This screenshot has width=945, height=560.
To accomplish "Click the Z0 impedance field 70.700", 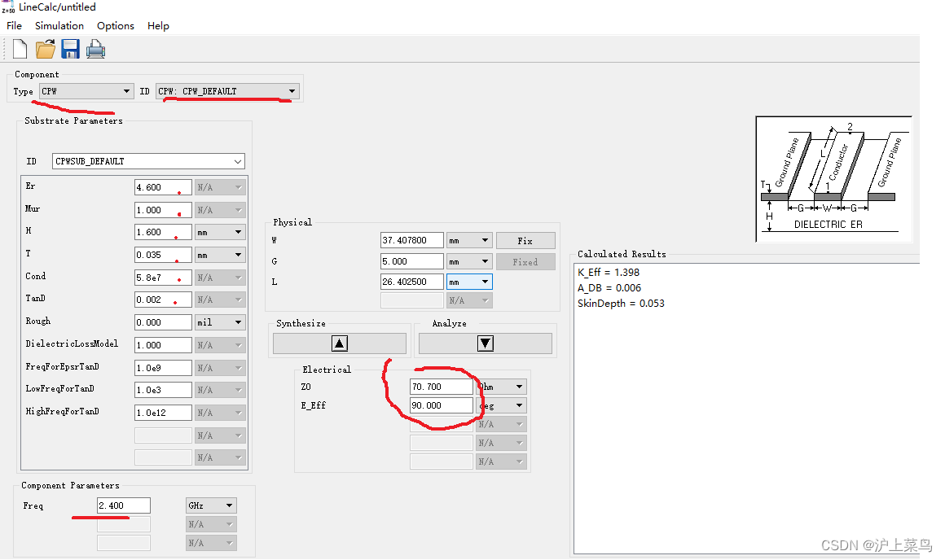I will coord(442,387).
